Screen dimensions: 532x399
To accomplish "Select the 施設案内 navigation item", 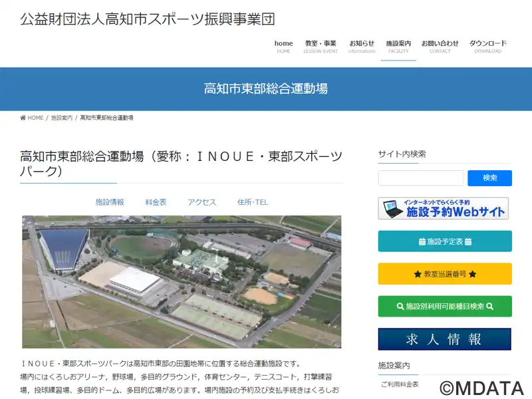I will pyautogui.click(x=398, y=47).
